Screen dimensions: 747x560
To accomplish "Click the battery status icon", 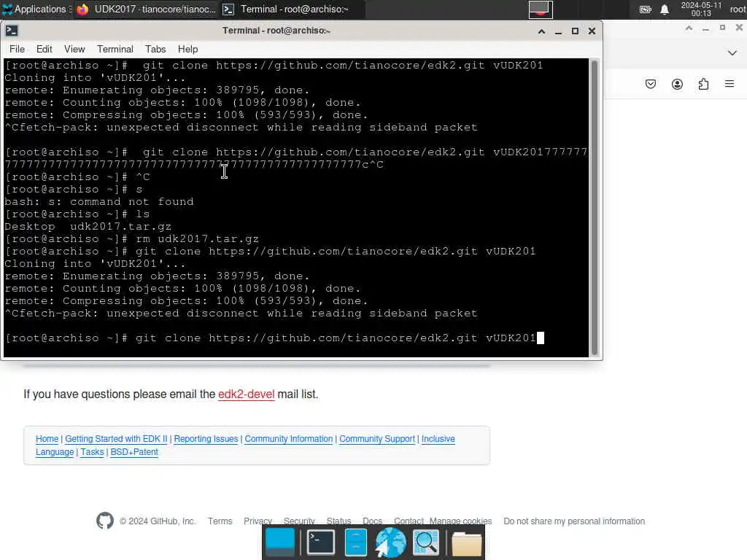I will pos(645,9).
